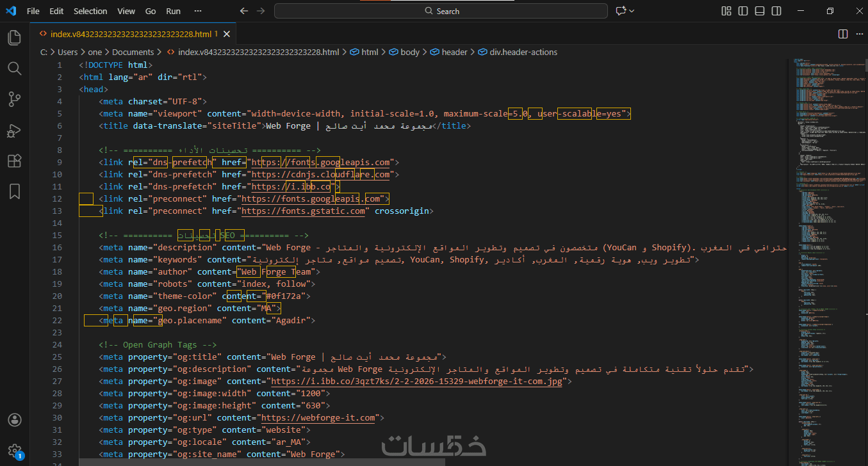
Task: Open the Search view in the activity bar
Action: pyautogui.click(x=14, y=68)
